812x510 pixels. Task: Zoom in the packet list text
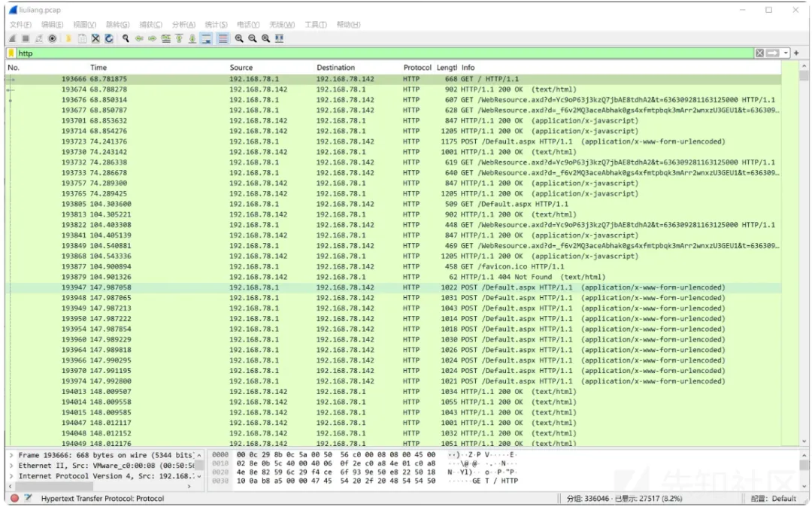pos(239,38)
